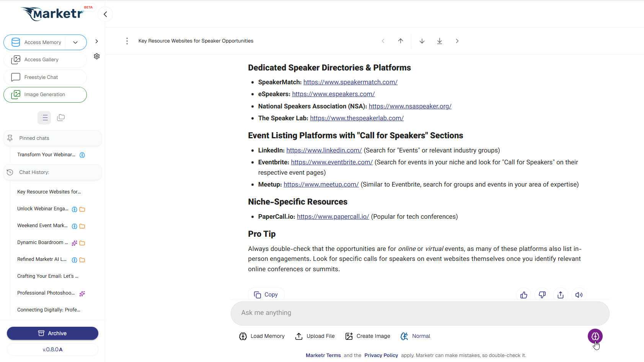Click the Pinned chats header

[x=53, y=138]
